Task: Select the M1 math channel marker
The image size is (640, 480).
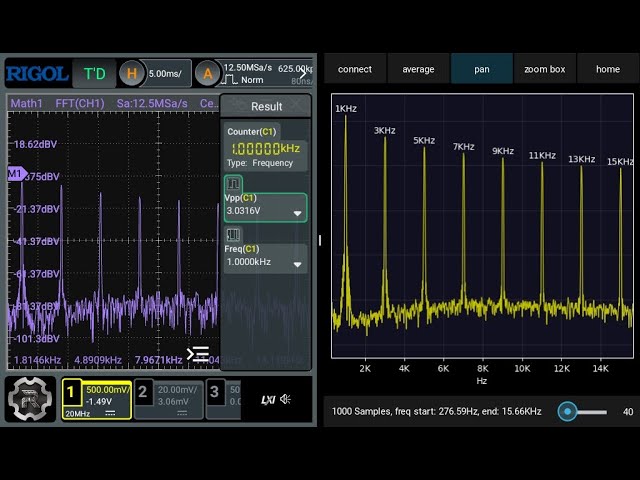Action: [17, 174]
